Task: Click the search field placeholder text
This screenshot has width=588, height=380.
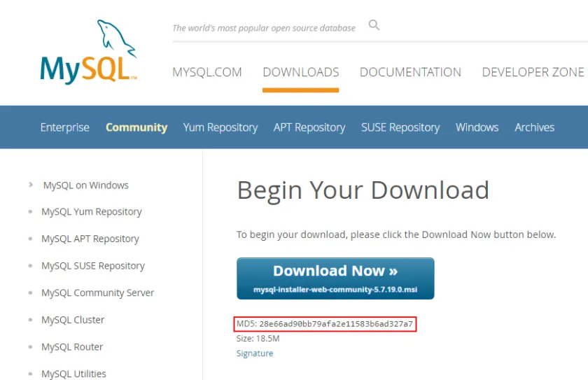Action: pyautogui.click(x=264, y=28)
